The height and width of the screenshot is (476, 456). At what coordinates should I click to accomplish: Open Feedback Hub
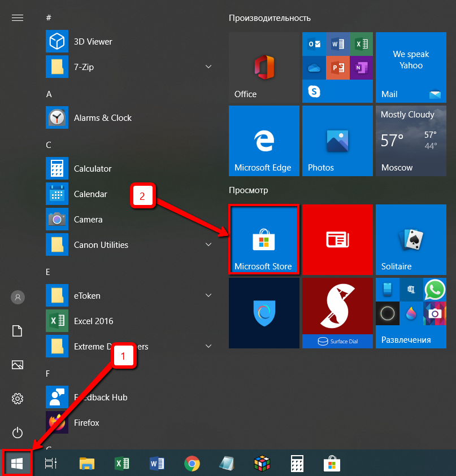pyautogui.click(x=129, y=397)
